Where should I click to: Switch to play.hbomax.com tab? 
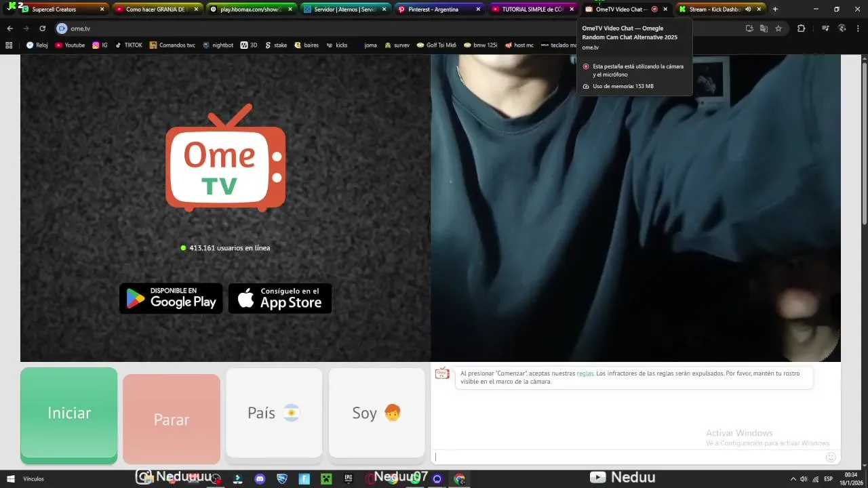click(251, 9)
